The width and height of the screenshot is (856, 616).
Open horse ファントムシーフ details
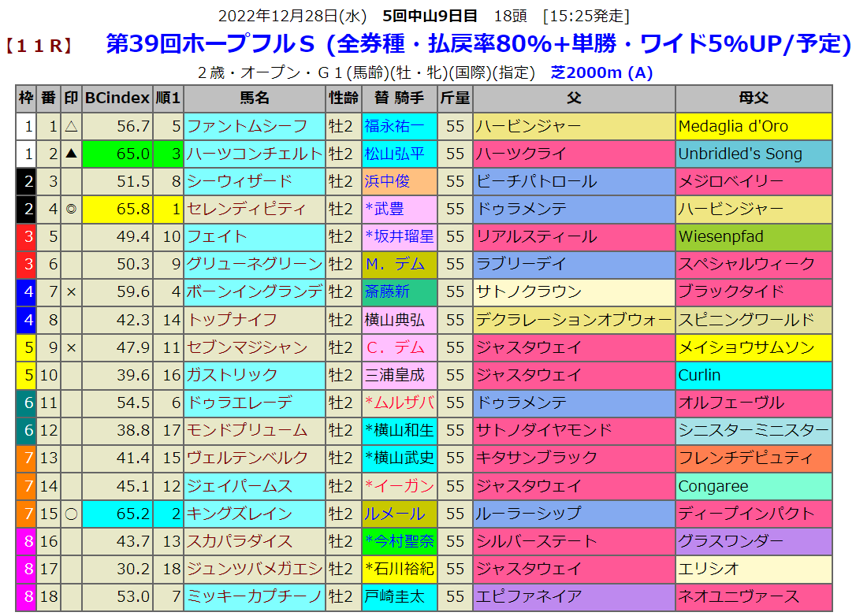point(246,126)
